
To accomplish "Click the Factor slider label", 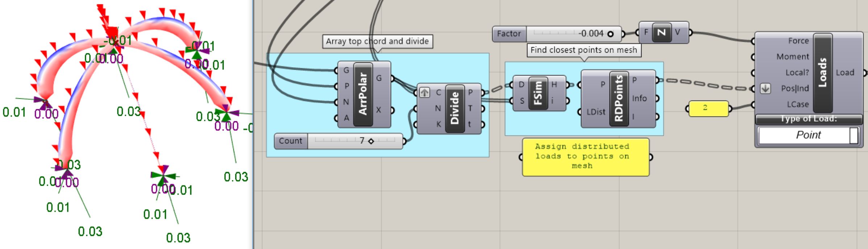I will tap(509, 34).
